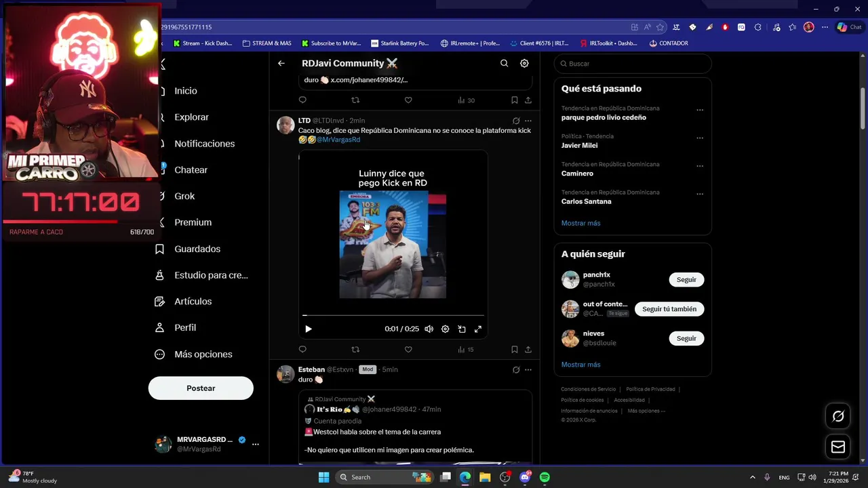This screenshot has width=868, height=488.
Task: Open LTD profile avatar
Action: (285, 125)
